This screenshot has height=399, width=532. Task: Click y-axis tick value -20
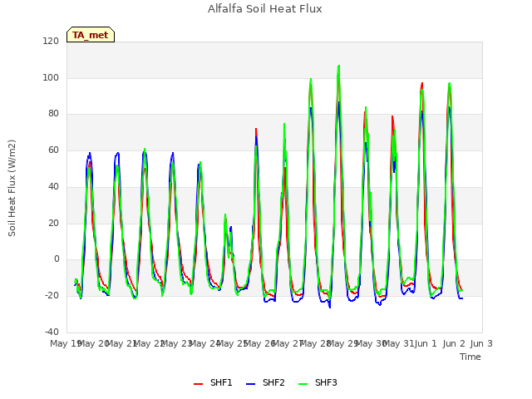click(52, 296)
